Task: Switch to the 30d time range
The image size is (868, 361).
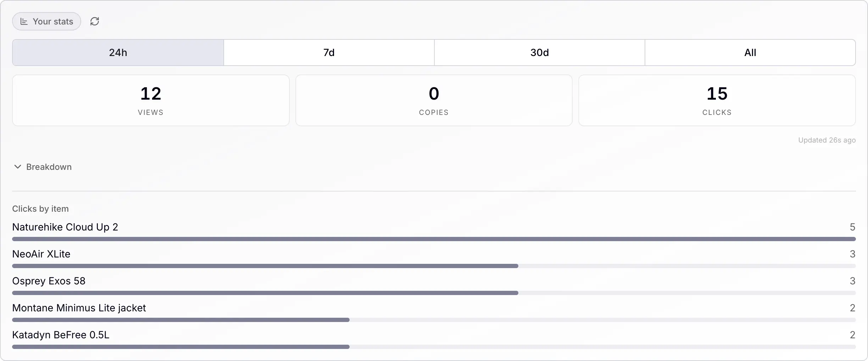Action: pyautogui.click(x=539, y=52)
